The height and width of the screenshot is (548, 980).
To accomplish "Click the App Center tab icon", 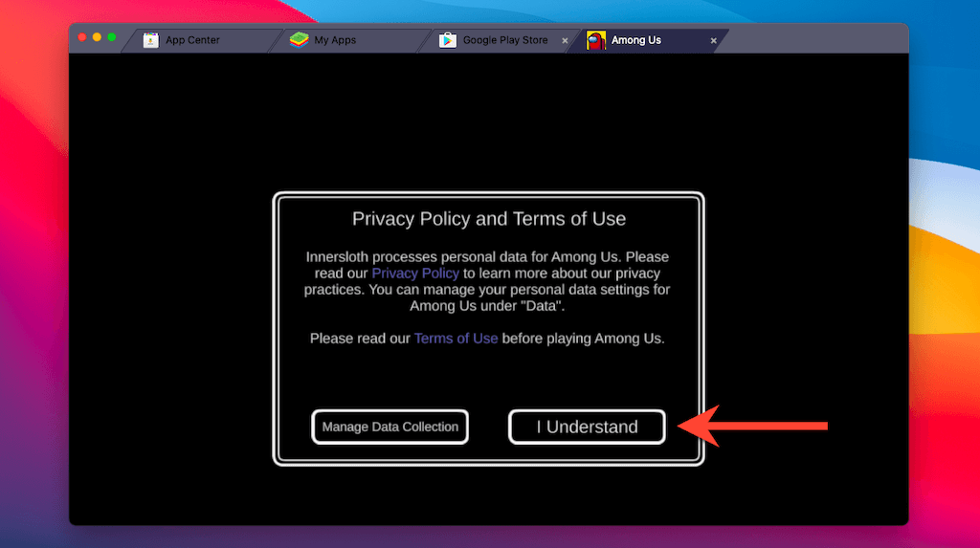I will (x=150, y=40).
